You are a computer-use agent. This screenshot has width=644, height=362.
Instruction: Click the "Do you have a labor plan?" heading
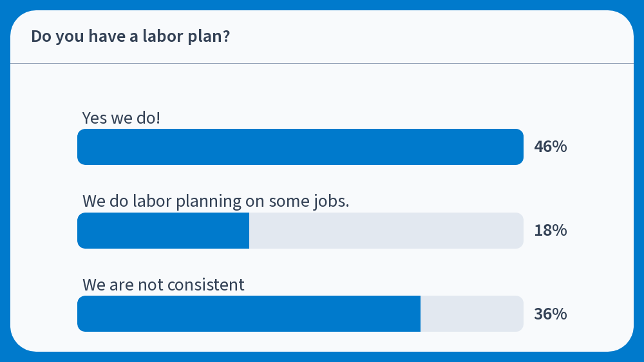pos(130,37)
